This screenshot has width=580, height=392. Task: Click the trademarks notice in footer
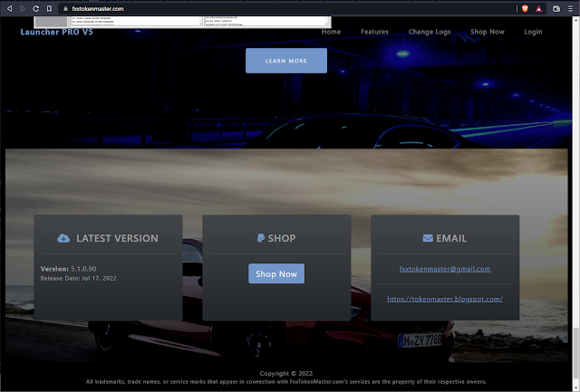tap(286, 382)
